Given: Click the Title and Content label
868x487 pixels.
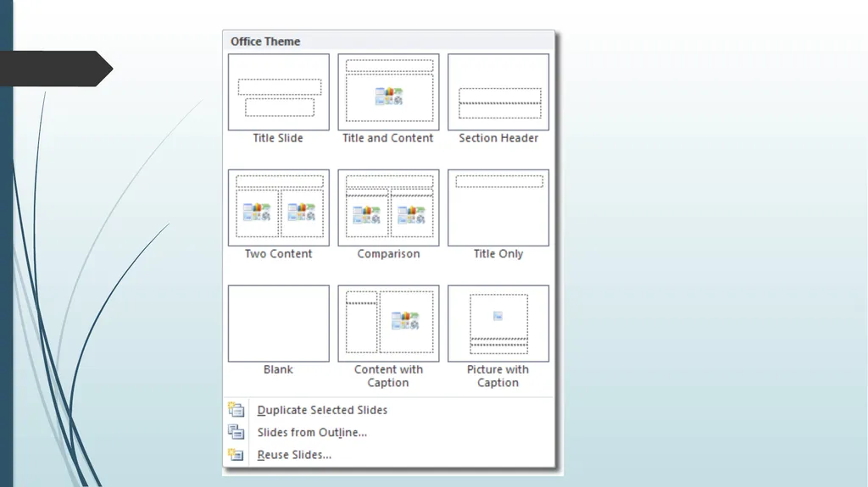Looking at the screenshot, I should tap(387, 138).
